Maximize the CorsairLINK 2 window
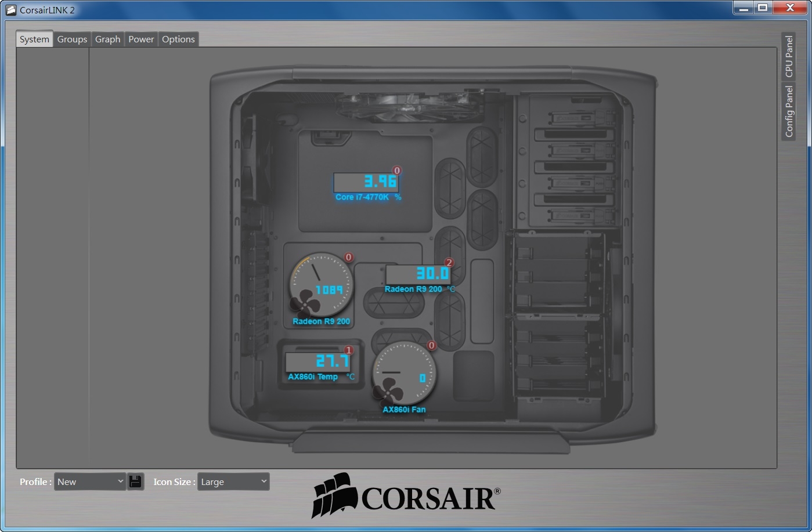 (x=763, y=8)
